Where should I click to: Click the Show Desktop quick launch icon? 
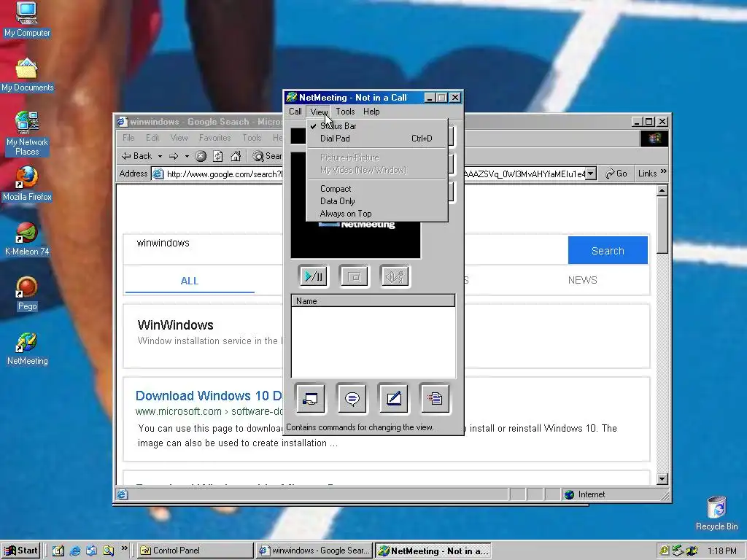point(58,551)
